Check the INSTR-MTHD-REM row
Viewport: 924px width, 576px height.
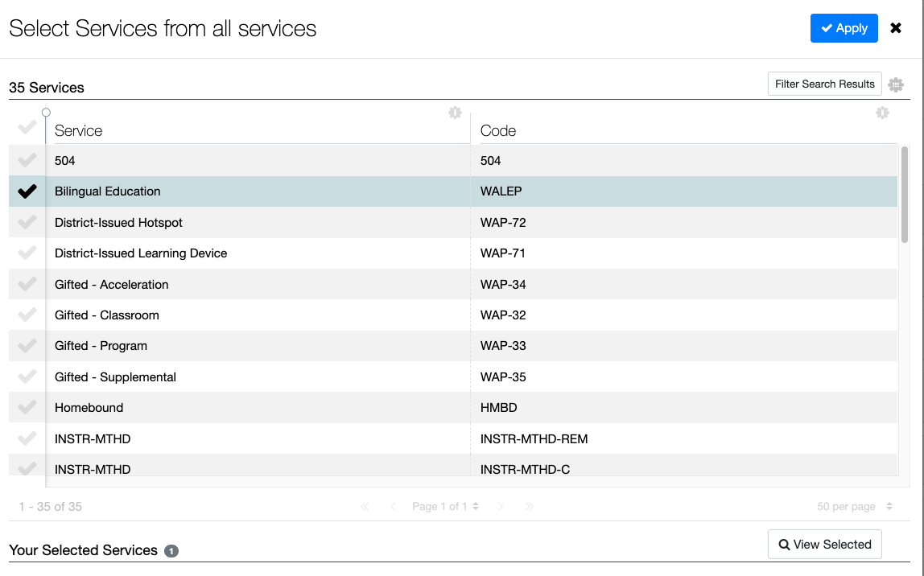pyautogui.click(x=27, y=438)
